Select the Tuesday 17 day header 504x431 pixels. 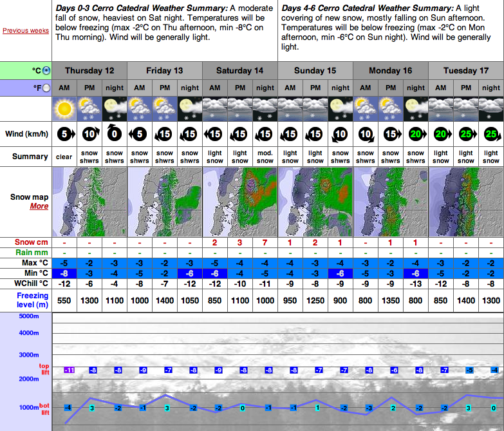466,70
